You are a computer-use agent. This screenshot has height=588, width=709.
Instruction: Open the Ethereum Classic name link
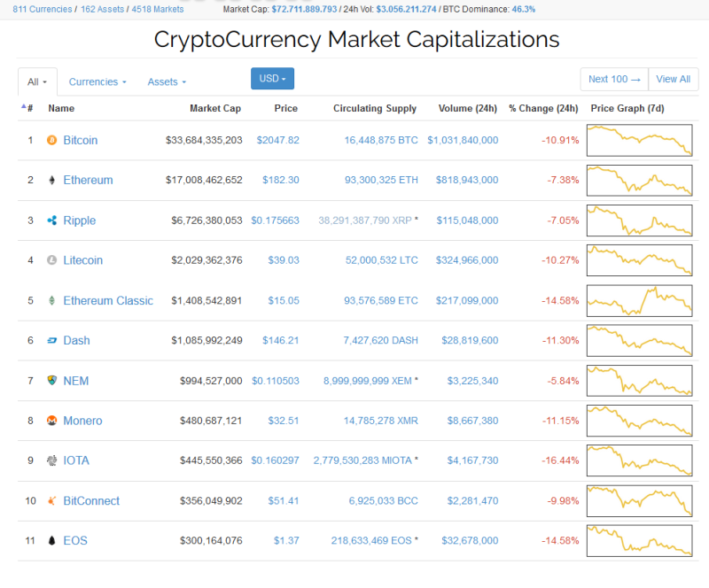tap(108, 300)
